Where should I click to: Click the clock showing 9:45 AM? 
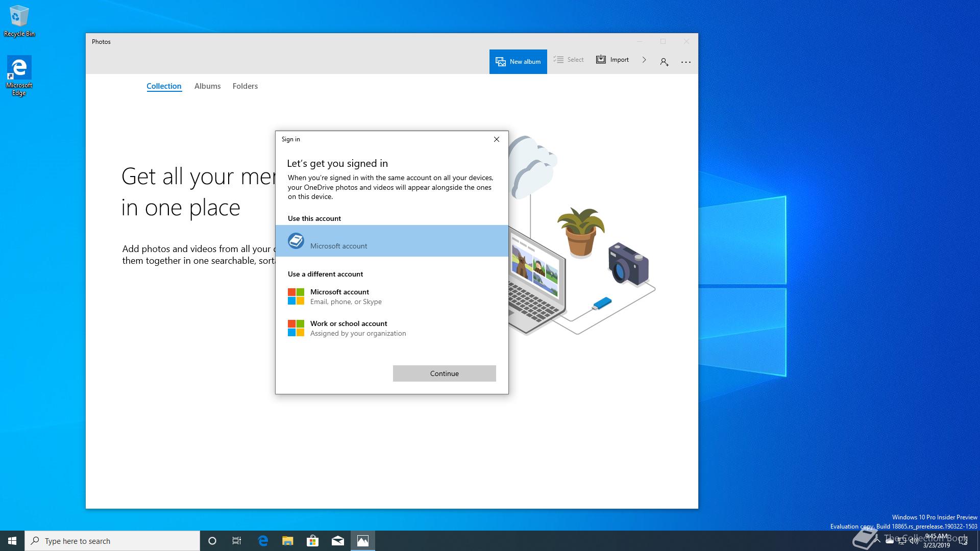coord(937,541)
